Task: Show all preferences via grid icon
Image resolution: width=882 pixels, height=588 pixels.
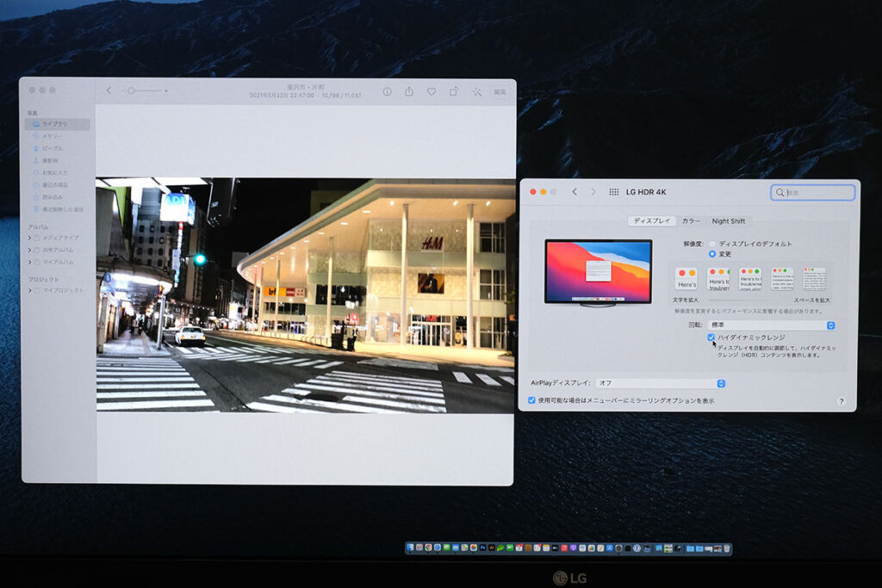Action: pyautogui.click(x=613, y=192)
